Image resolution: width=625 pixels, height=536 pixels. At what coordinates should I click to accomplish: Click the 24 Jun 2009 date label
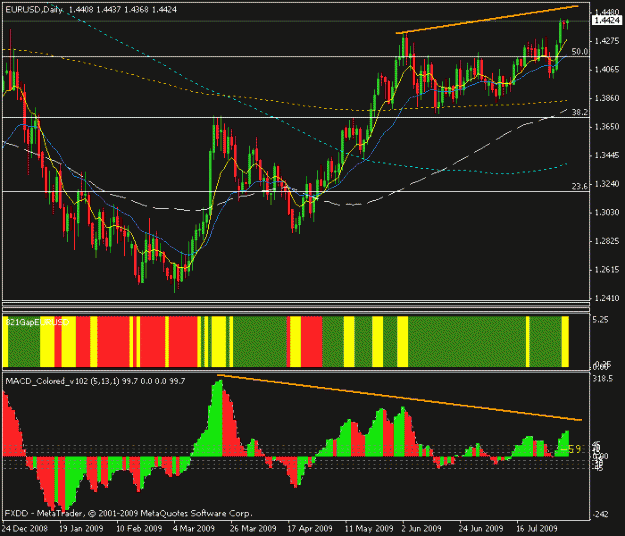[x=481, y=529]
